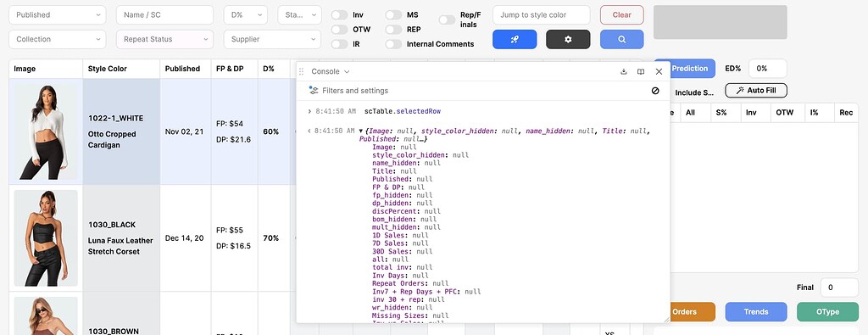Open the Sta... filter dropdown
The image size is (868, 335).
click(x=299, y=15)
